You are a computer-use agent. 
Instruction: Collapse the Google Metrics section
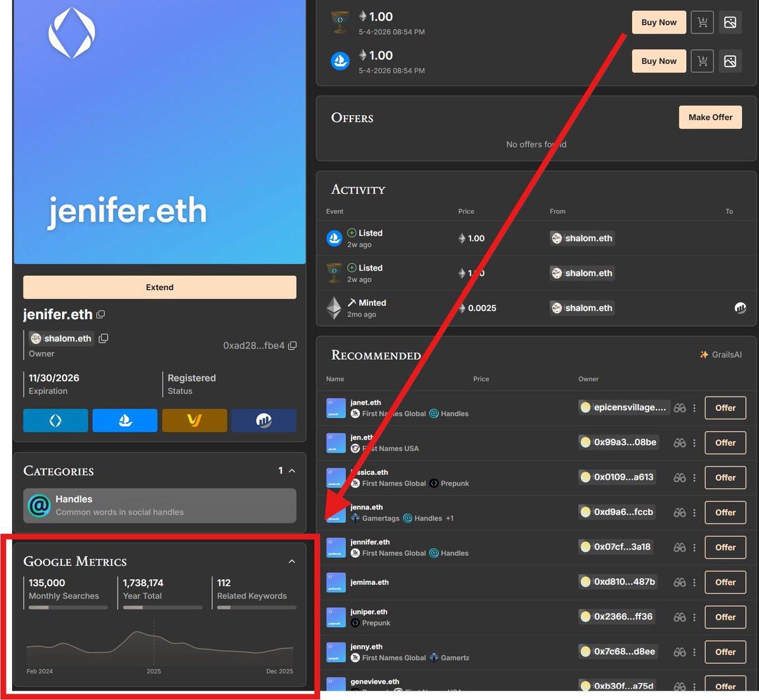292,561
